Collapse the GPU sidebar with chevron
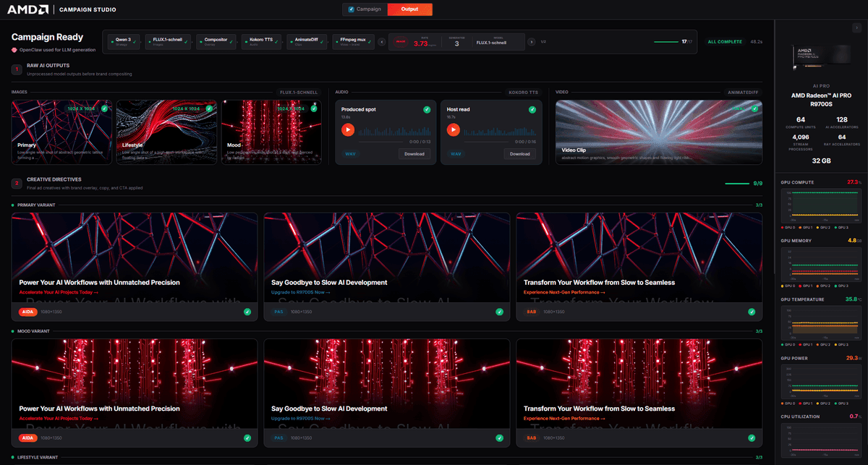The height and width of the screenshot is (465, 868). click(857, 27)
